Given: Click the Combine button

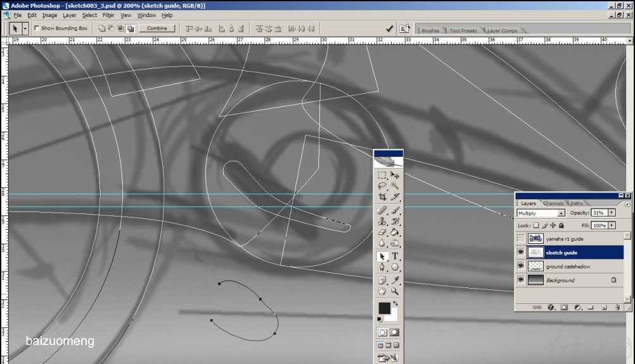Looking at the screenshot, I should coord(157,28).
